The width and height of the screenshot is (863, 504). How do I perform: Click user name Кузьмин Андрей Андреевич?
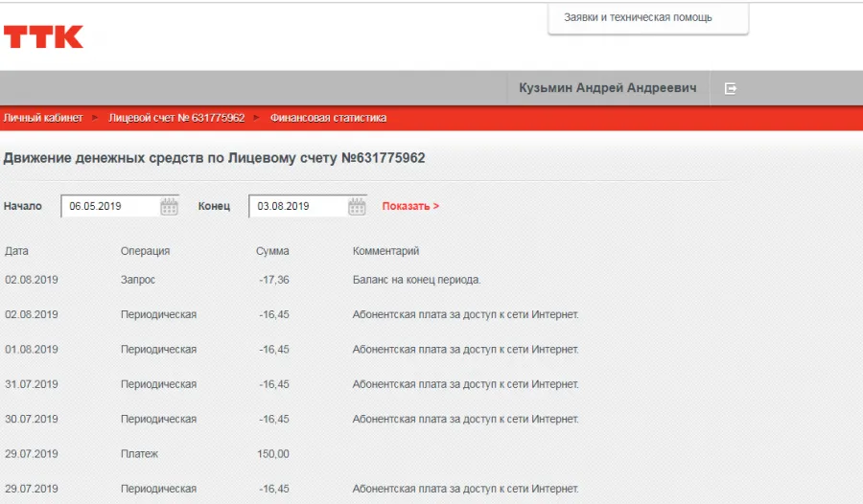[x=608, y=88]
